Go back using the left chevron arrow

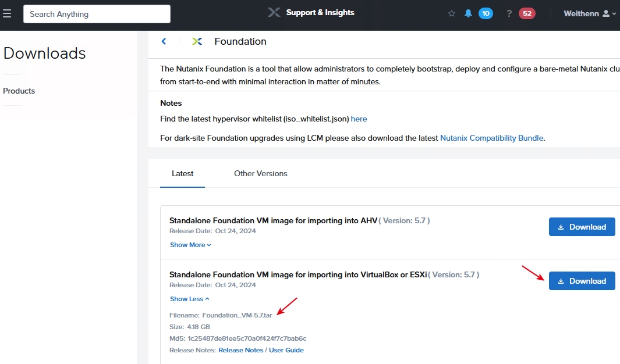pos(164,41)
